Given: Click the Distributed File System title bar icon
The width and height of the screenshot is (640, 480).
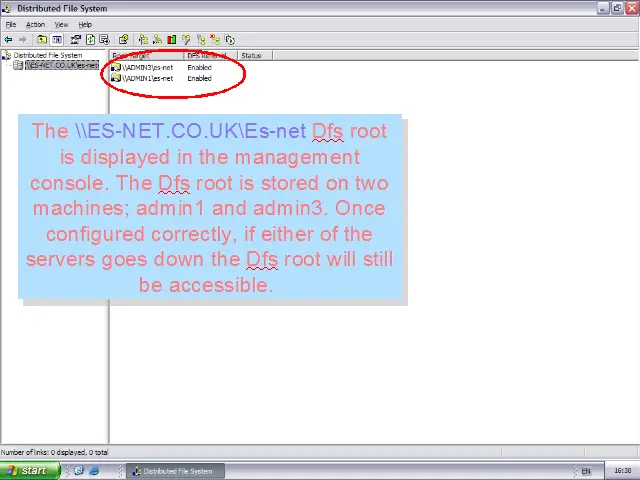Looking at the screenshot, I should click(x=7, y=8).
